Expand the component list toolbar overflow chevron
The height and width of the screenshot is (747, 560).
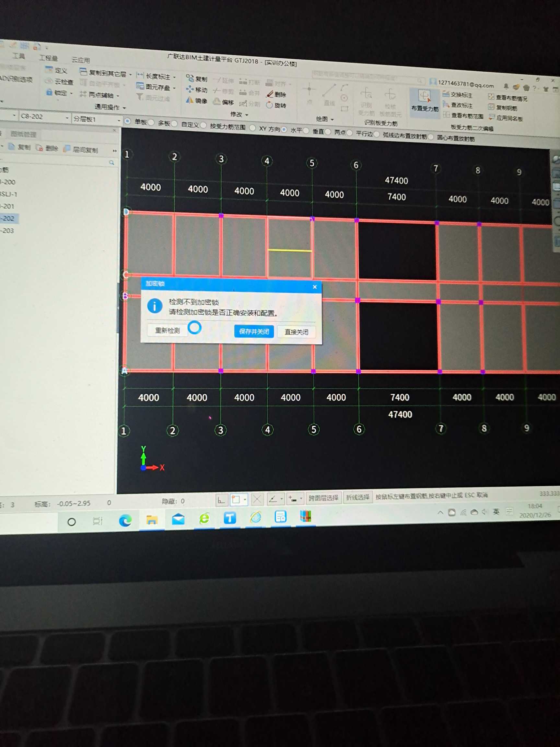point(115,151)
